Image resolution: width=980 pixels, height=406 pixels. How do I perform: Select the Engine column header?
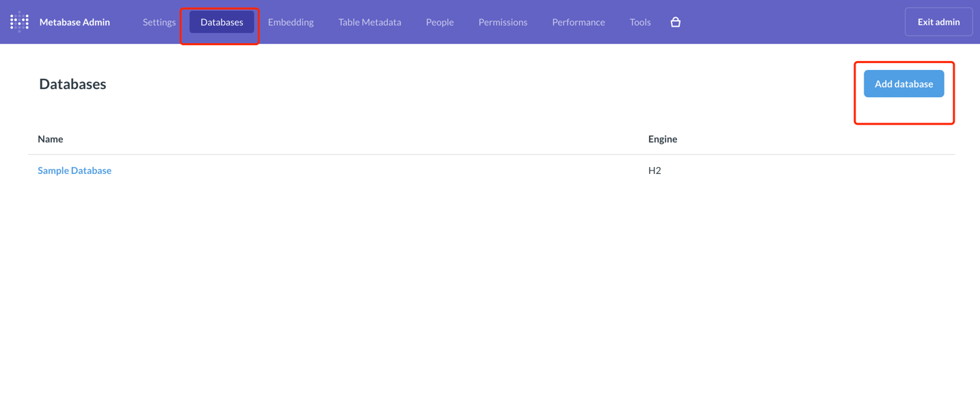click(x=662, y=138)
